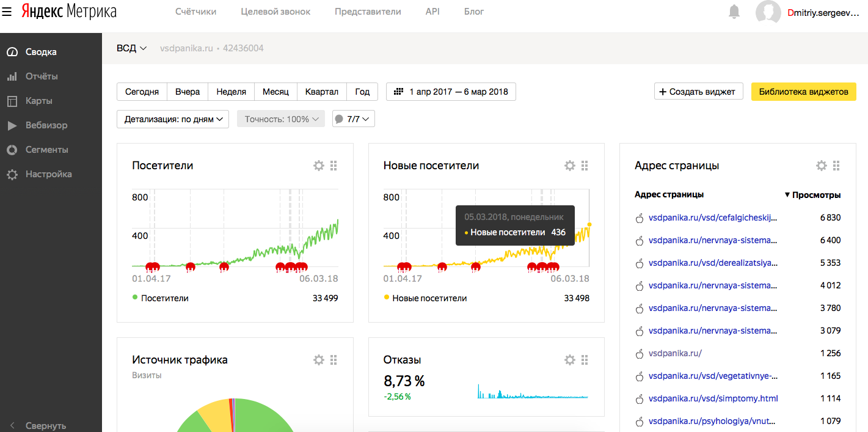Expand the 7/7 annotations dropdown
868x432 pixels.
353,119
